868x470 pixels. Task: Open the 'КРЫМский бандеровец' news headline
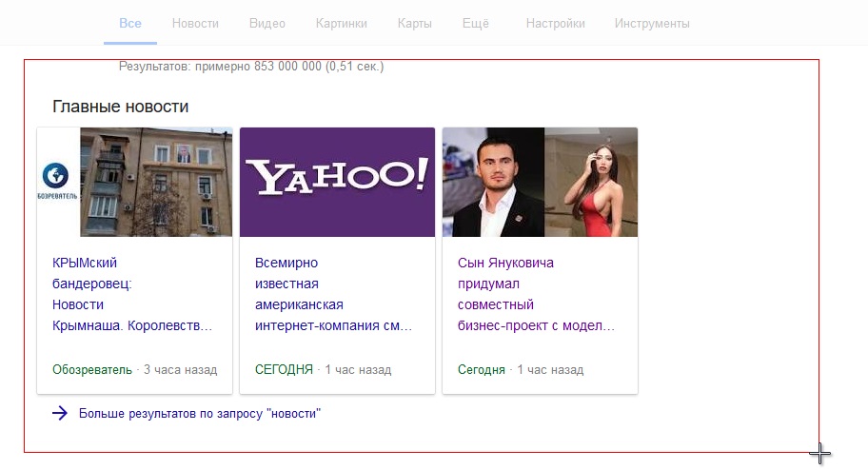[x=131, y=294]
